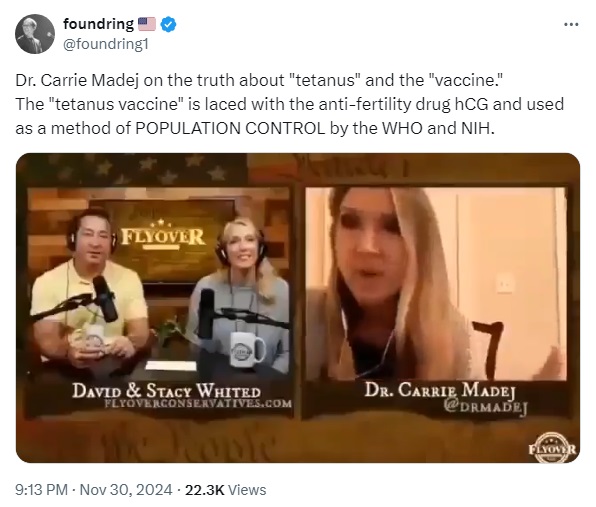
Task: Play the video from Dr. Carrie Madej's panel
Action: (436, 283)
